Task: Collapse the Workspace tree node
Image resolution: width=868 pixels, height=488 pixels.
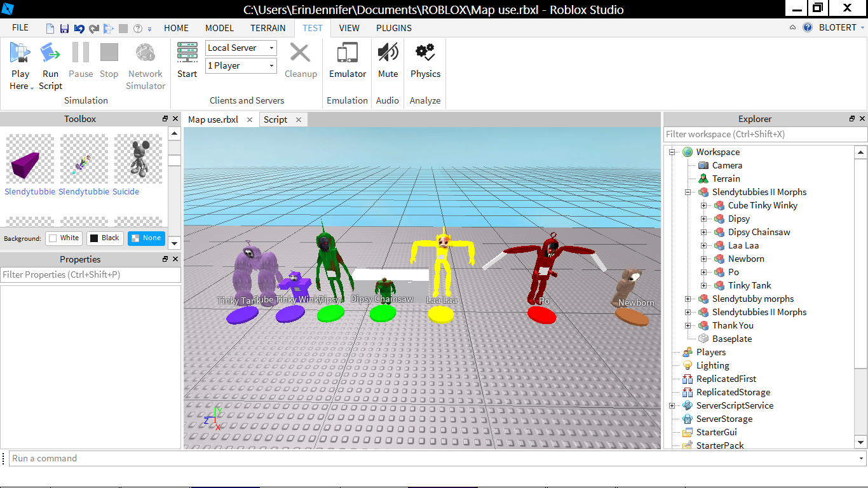Action: click(672, 152)
